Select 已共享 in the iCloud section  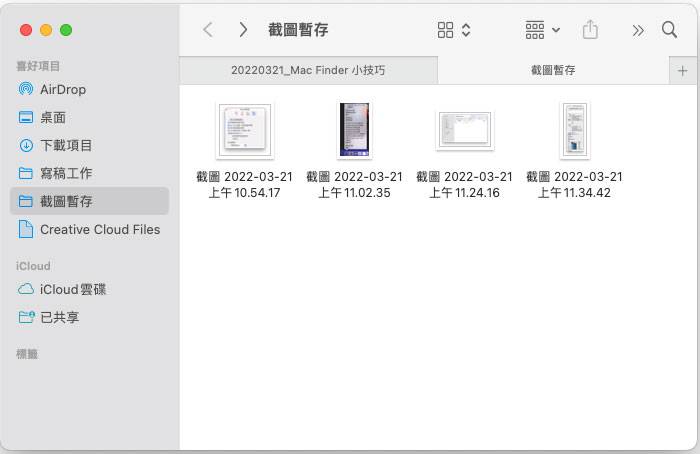tap(59, 317)
